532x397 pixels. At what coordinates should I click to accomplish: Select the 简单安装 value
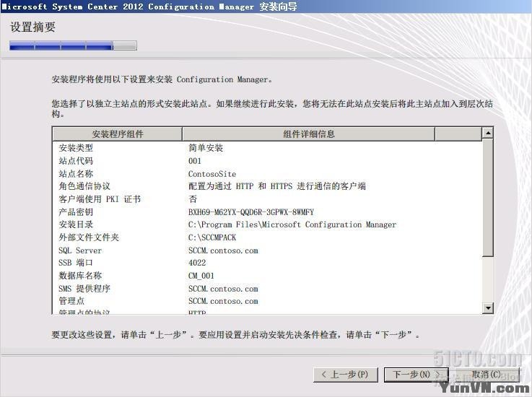point(206,148)
